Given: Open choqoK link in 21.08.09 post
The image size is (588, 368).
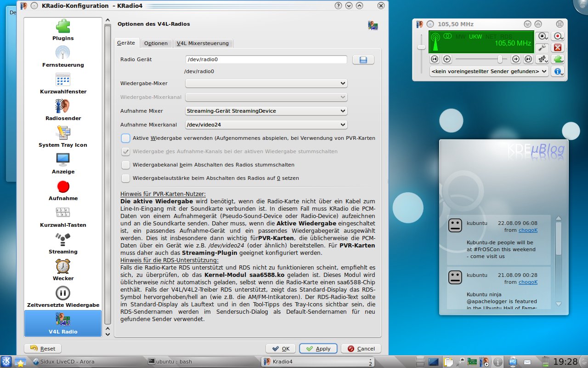Looking at the screenshot, I should click(528, 282).
